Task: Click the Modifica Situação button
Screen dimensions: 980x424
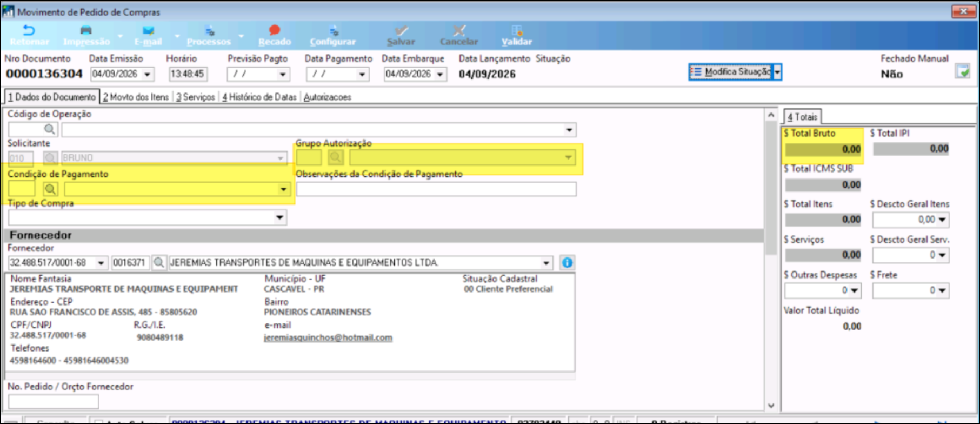Action: pyautogui.click(x=731, y=72)
